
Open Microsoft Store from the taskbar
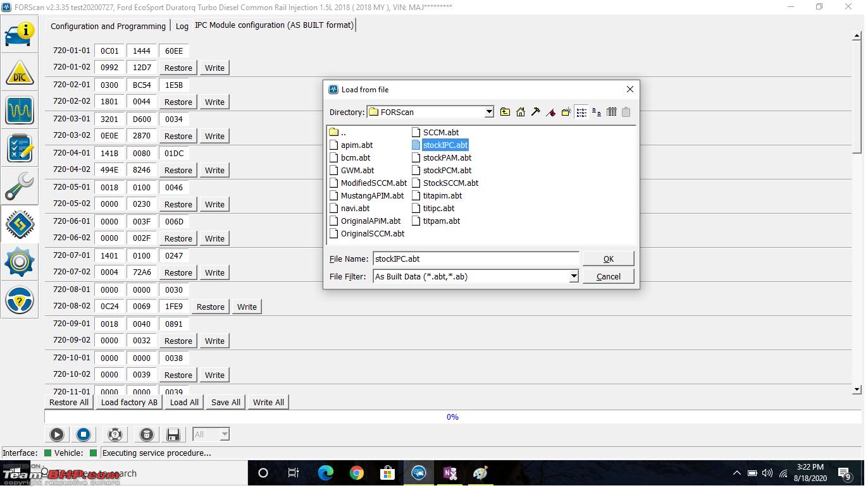coord(388,473)
